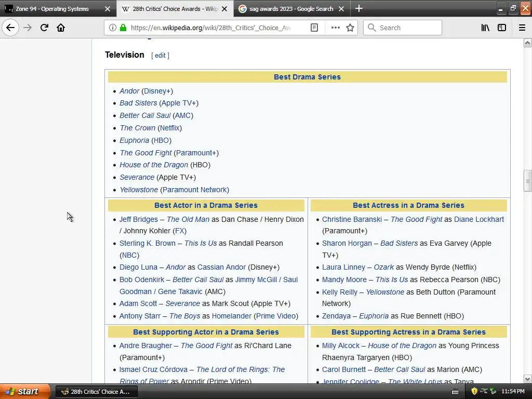Open the Windows start menu
This screenshot has width=532, height=399.
pos(25,392)
